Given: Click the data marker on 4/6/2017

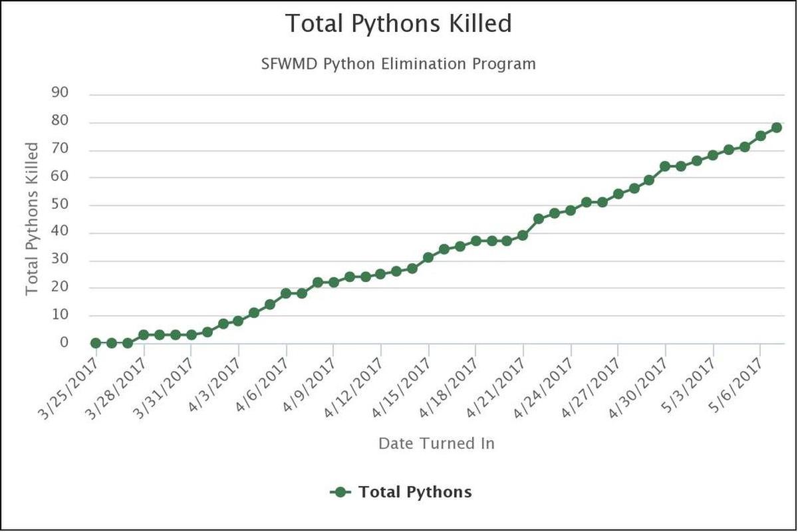Looking at the screenshot, I should [286, 293].
